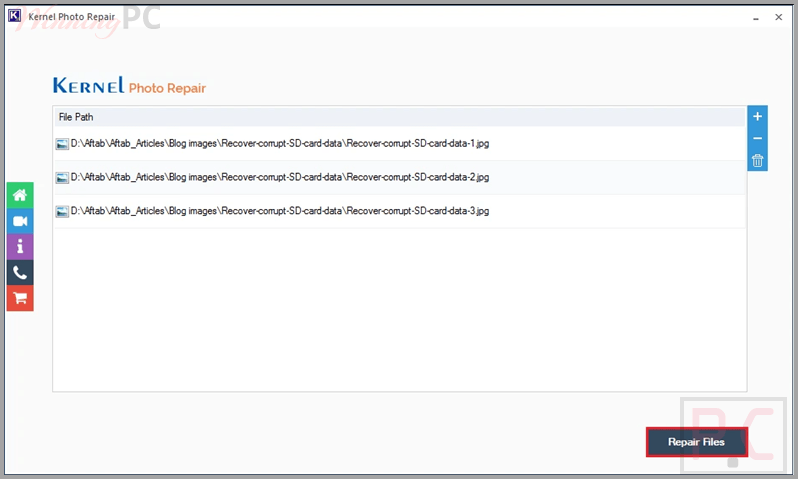Screen dimensions: 798x479
Task: Click the File Path column header
Action: 400,117
